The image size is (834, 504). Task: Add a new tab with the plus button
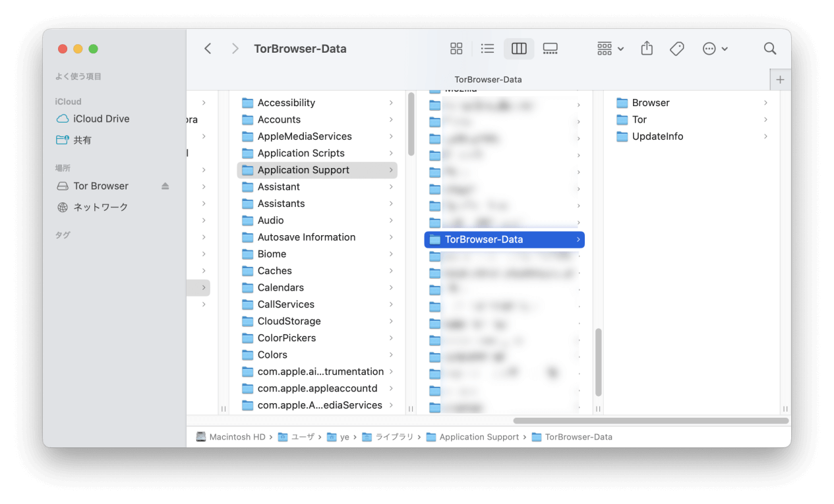pos(780,80)
